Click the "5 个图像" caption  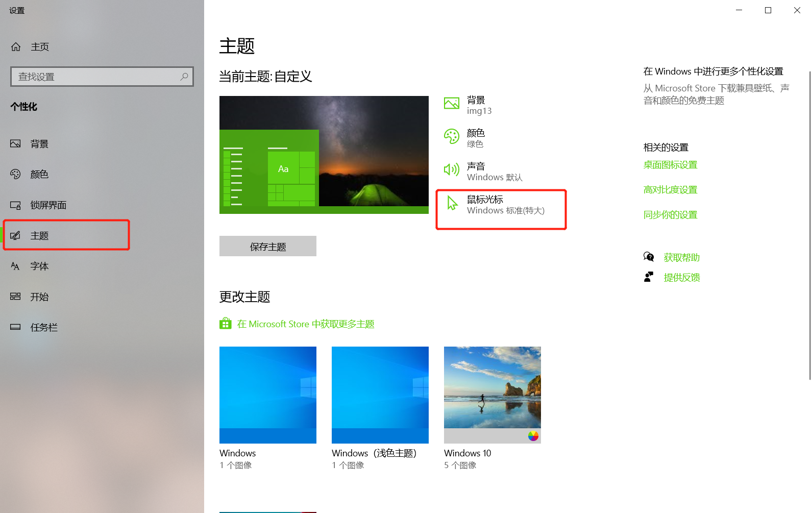460,465
